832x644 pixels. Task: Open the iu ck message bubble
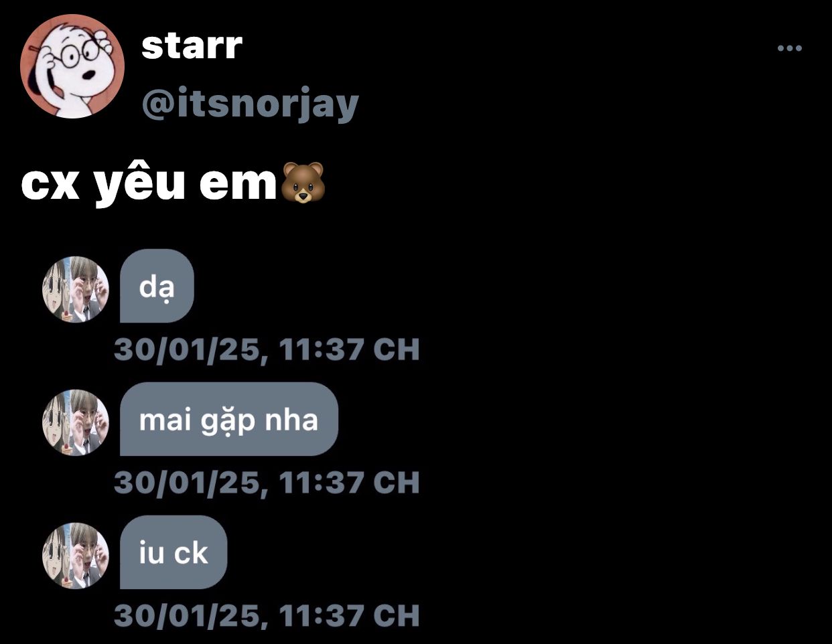click(x=174, y=552)
